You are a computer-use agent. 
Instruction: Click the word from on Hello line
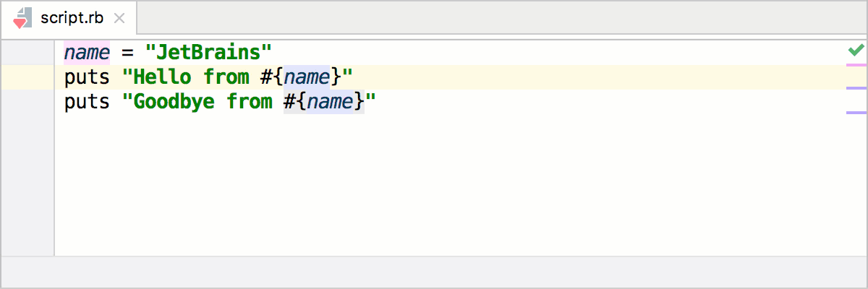[226, 77]
